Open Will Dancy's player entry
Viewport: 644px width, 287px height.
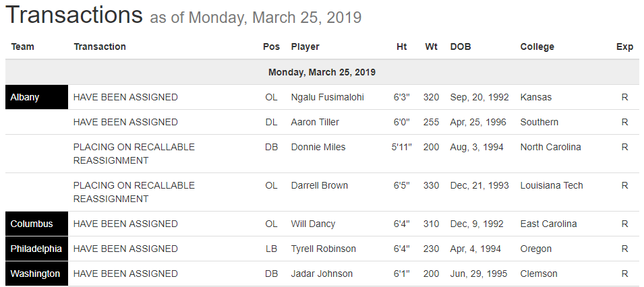pyautogui.click(x=313, y=224)
